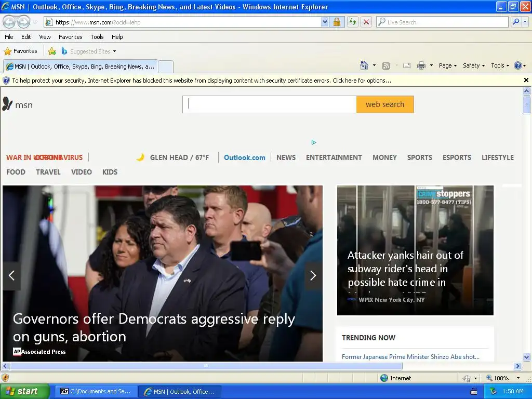Open a new blank tab
Image resolution: width=532 pixels, height=399 pixels.
click(x=166, y=66)
